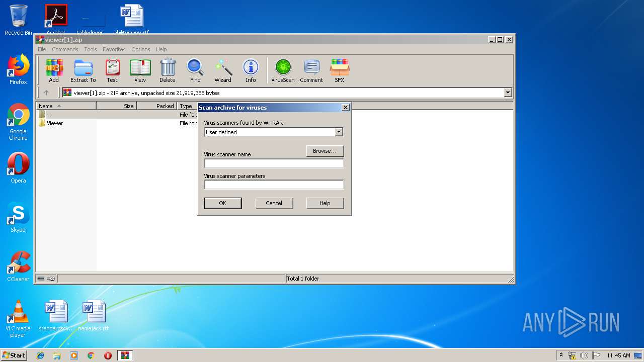Image resolution: width=644 pixels, height=362 pixels.
Task: Click the SFX toolbar icon
Action: (340, 70)
